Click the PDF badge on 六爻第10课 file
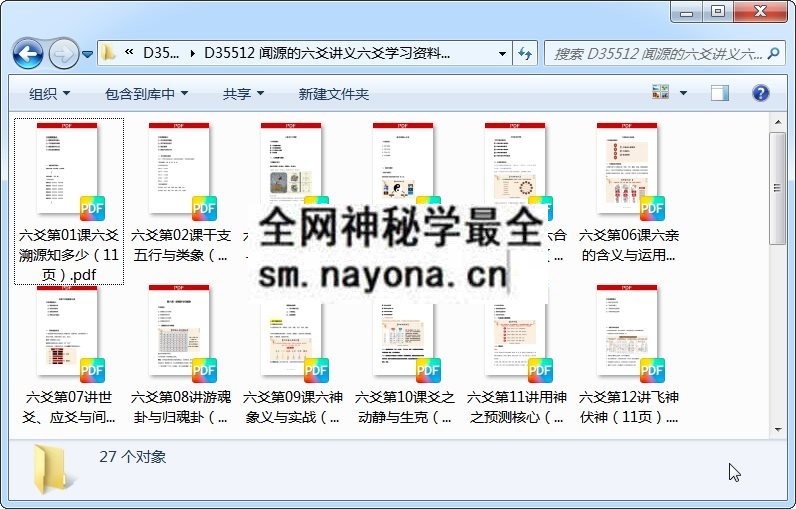Screen dimensions: 796x509 coord(428,370)
